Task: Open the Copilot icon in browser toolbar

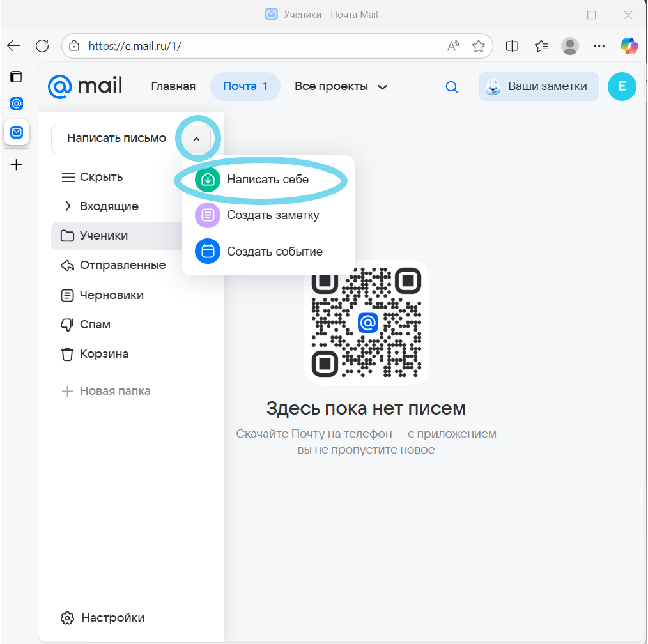Action: (629, 46)
